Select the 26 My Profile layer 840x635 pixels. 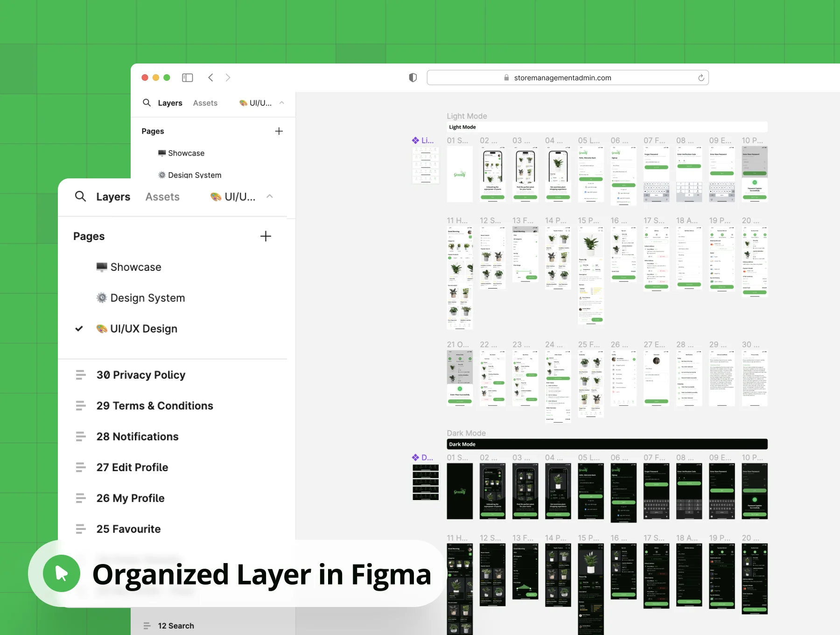[x=131, y=498]
